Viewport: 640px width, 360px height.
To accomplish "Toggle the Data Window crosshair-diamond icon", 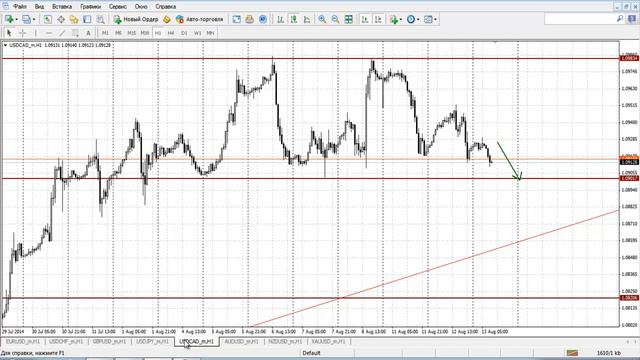I will tap(61, 19).
